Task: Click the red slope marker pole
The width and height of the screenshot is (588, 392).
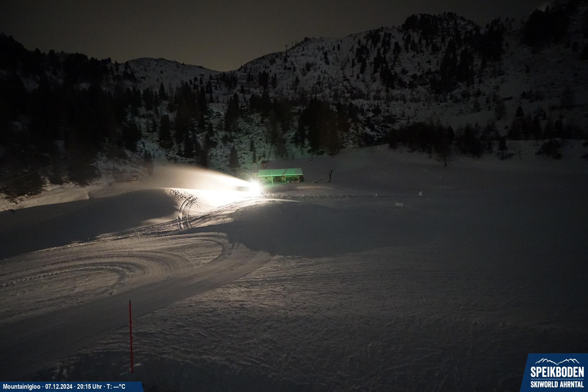Action: click(131, 336)
